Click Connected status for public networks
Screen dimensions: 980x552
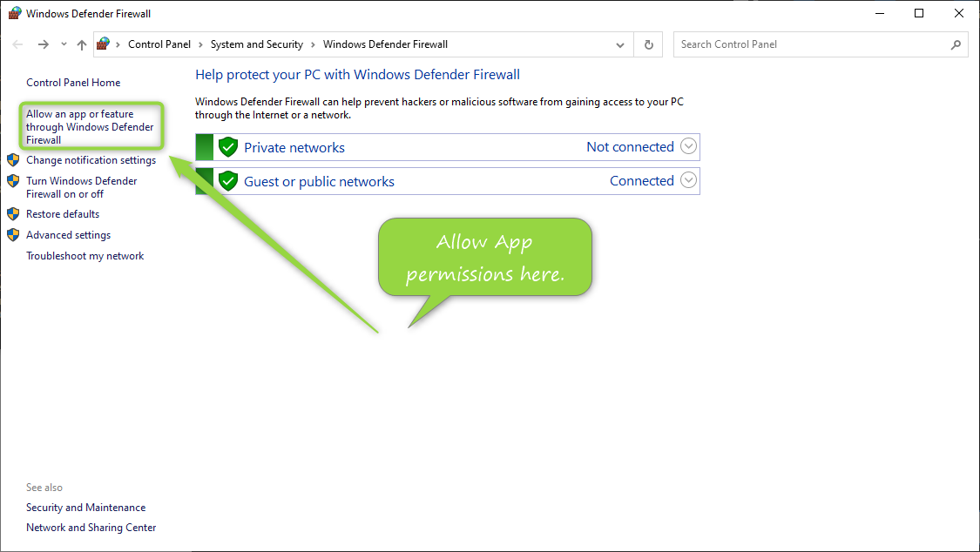pyautogui.click(x=642, y=180)
